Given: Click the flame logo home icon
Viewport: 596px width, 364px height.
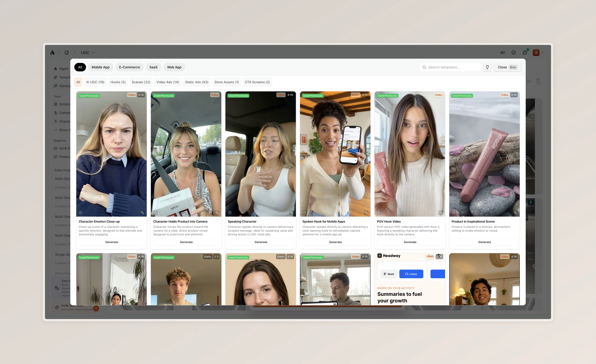Looking at the screenshot, I should coord(52,52).
